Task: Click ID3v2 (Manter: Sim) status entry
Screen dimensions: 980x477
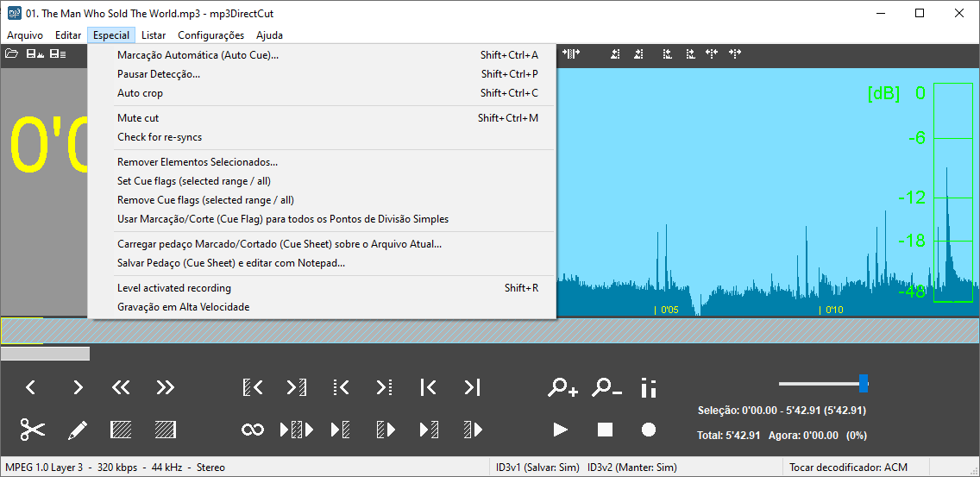Action: [x=631, y=467]
